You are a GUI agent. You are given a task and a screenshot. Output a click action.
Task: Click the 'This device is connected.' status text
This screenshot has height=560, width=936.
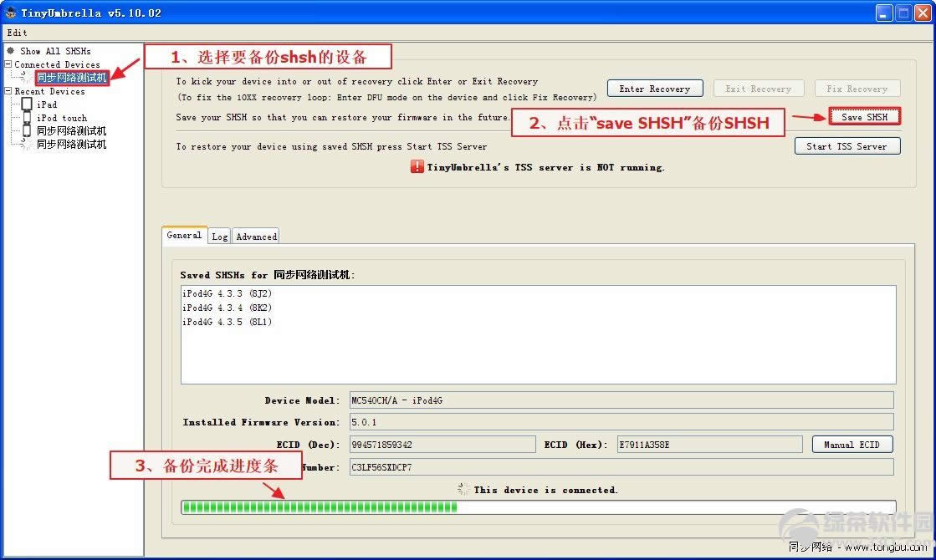pos(545,490)
